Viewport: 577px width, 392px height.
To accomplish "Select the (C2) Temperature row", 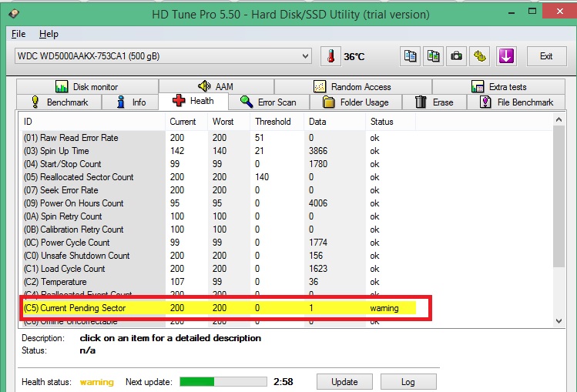I will tap(219, 282).
